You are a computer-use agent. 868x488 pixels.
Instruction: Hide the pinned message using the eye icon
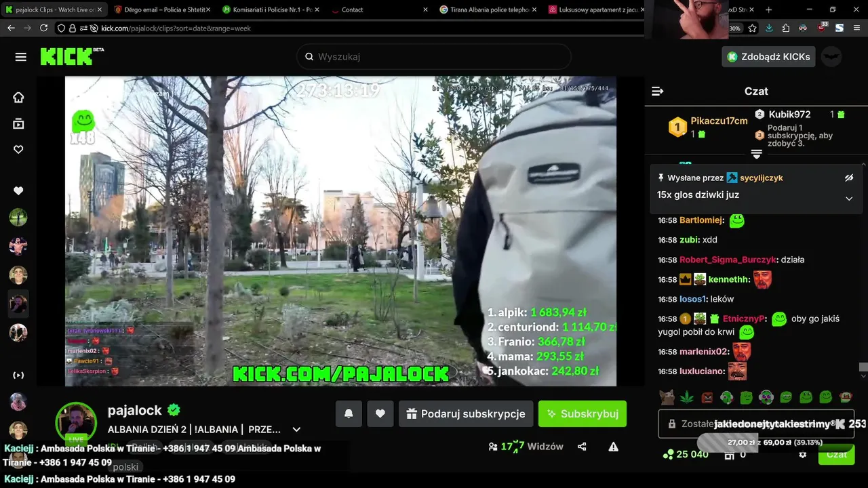pyautogui.click(x=849, y=178)
